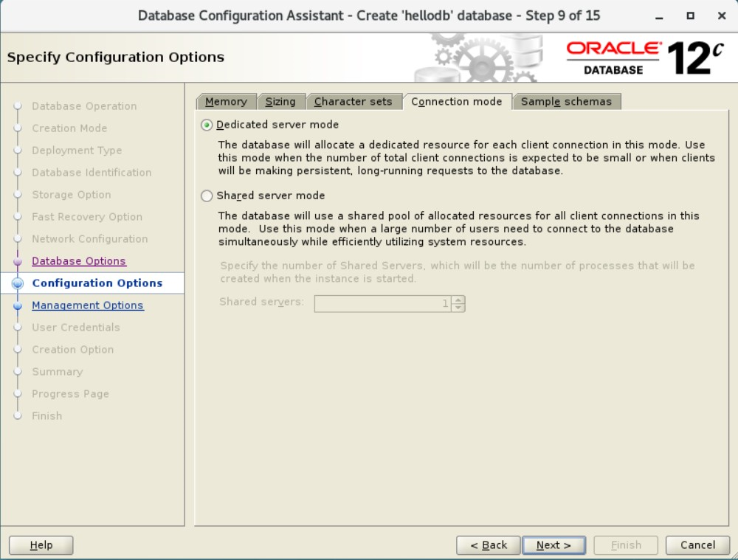Click 'Fast Recovery Option' step text

87,217
